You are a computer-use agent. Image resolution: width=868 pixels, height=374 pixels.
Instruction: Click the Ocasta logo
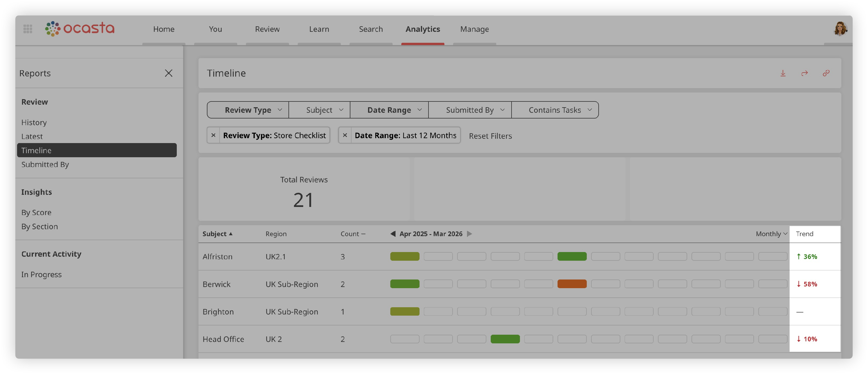pos(80,29)
